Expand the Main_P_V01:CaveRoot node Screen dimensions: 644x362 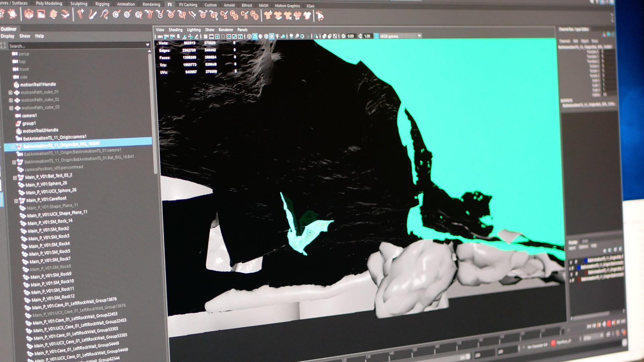point(16,201)
